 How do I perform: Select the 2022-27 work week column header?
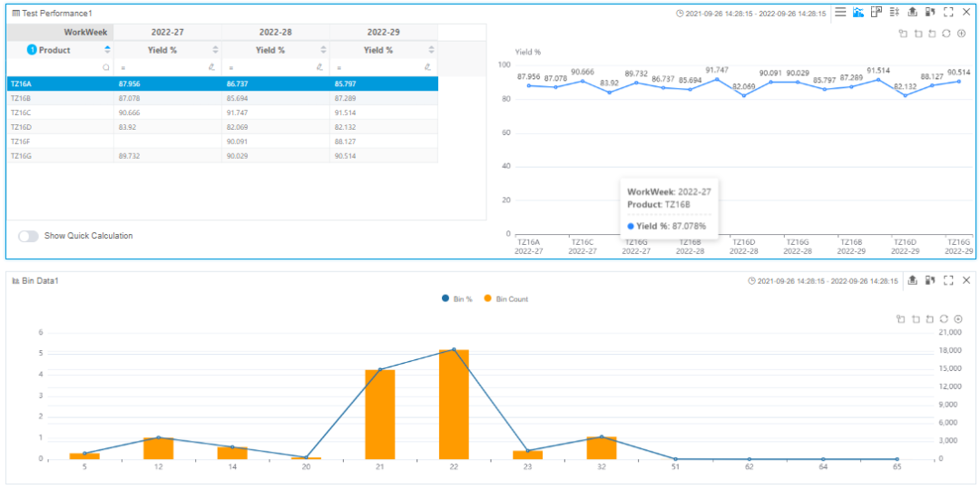pyautogui.click(x=167, y=32)
